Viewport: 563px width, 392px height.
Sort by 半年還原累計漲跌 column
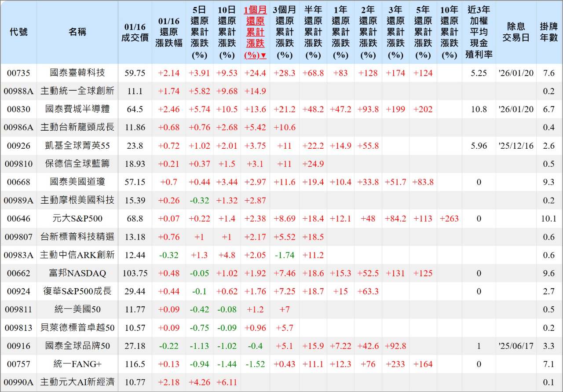313,31
